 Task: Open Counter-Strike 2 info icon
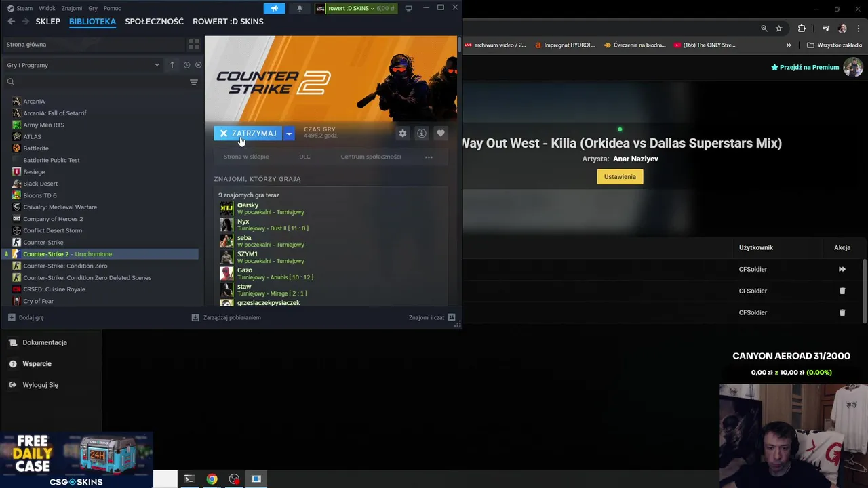click(x=422, y=134)
